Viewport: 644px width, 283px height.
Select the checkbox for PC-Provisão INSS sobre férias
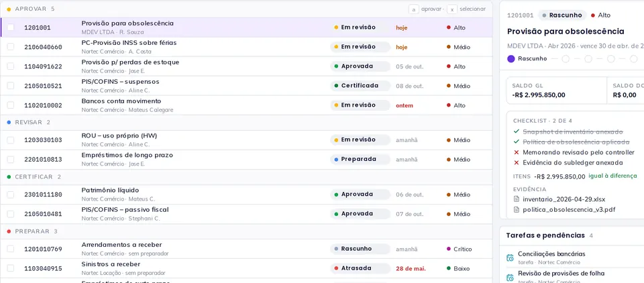pos(11,47)
